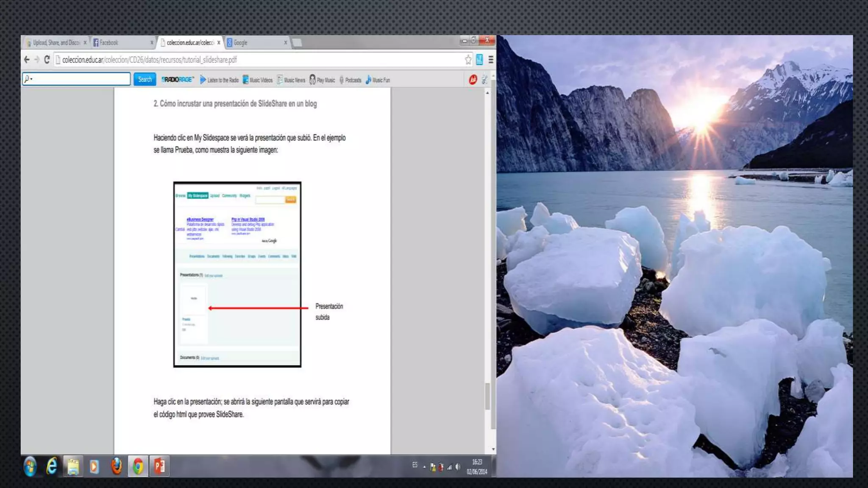
Task: Open Windows Explorer folder taskbar icon
Action: click(73, 466)
